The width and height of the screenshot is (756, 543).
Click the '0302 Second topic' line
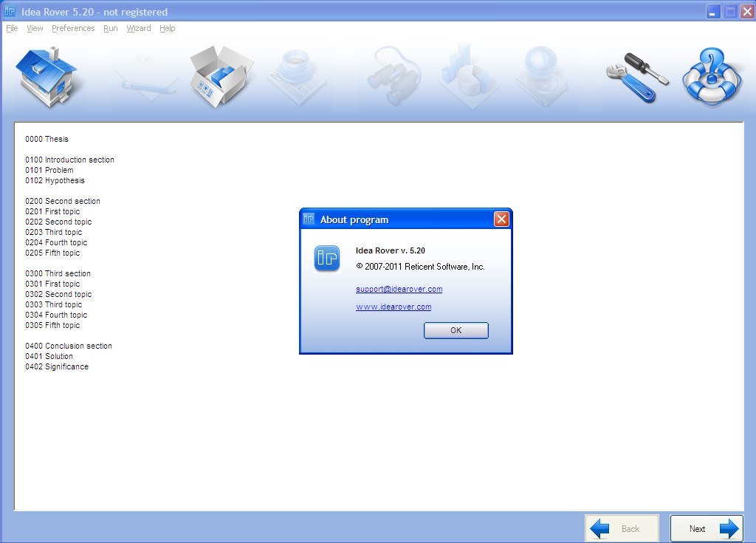tap(58, 294)
